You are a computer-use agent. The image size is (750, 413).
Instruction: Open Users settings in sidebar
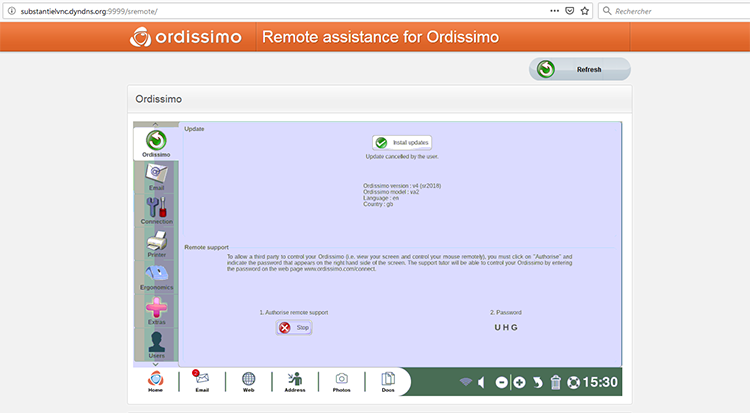(x=156, y=345)
